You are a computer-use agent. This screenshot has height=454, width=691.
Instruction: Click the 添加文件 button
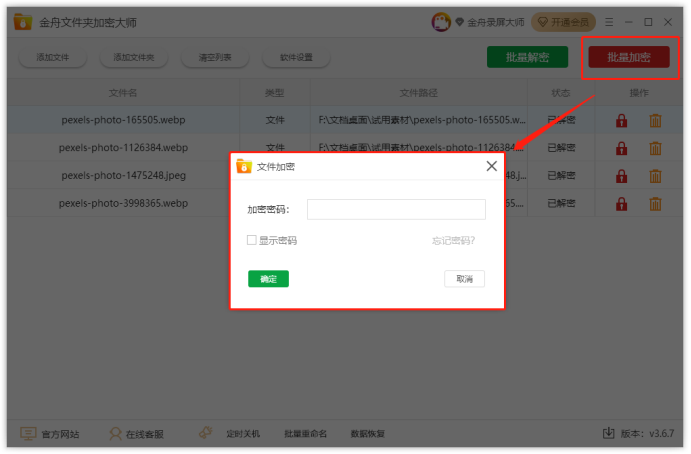(x=52, y=57)
